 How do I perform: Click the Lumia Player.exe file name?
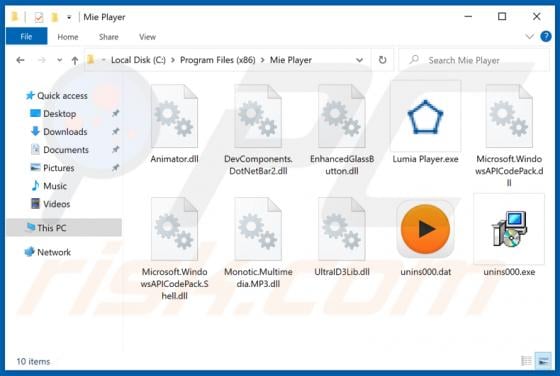click(x=425, y=159)
